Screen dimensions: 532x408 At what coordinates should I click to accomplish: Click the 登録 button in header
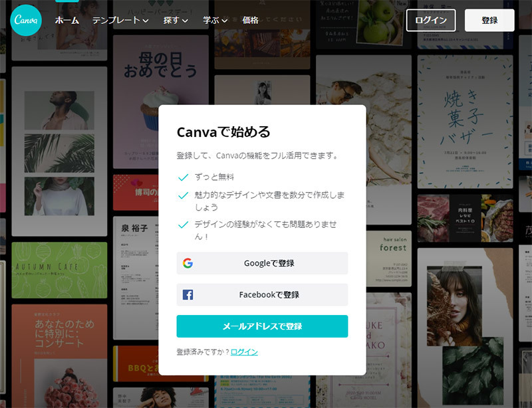pos(489,21)
